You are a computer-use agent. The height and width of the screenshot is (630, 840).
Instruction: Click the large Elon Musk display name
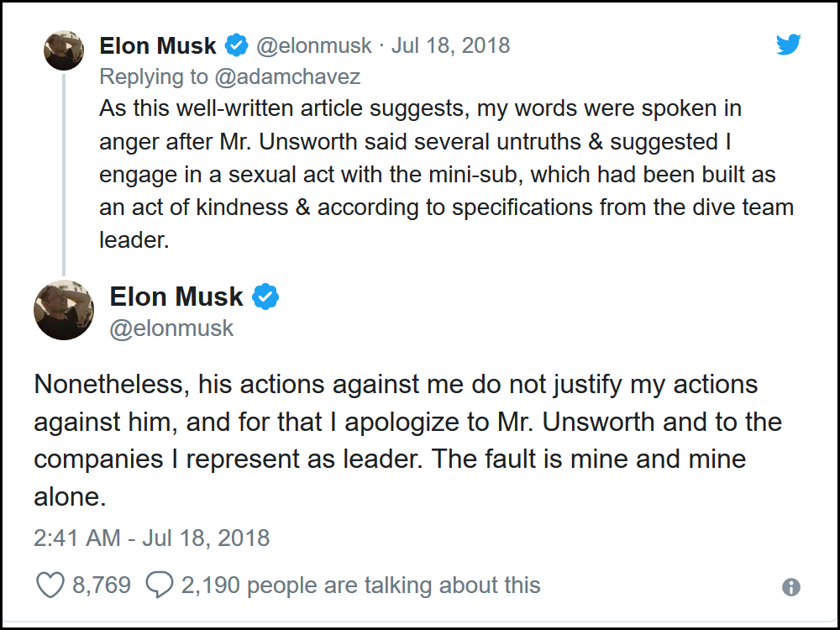176,297
